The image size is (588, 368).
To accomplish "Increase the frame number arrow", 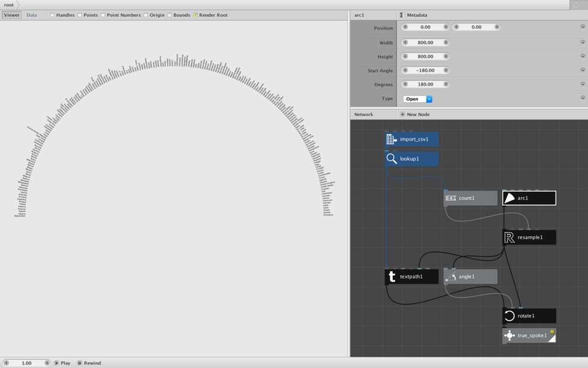I will coord(47,363).
